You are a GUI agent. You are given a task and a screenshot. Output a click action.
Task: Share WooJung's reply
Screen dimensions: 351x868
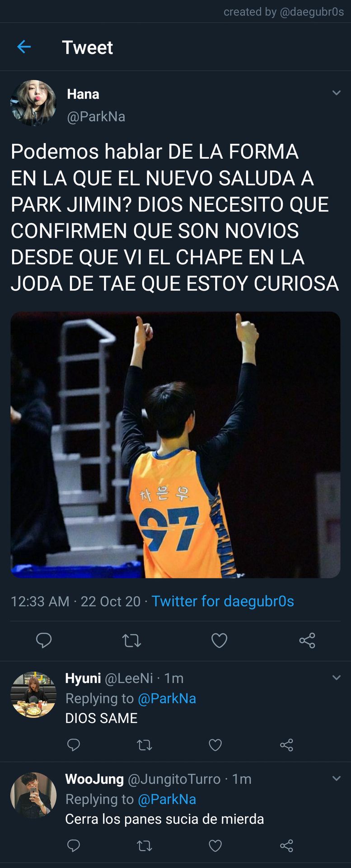click(x=286, y=845)
